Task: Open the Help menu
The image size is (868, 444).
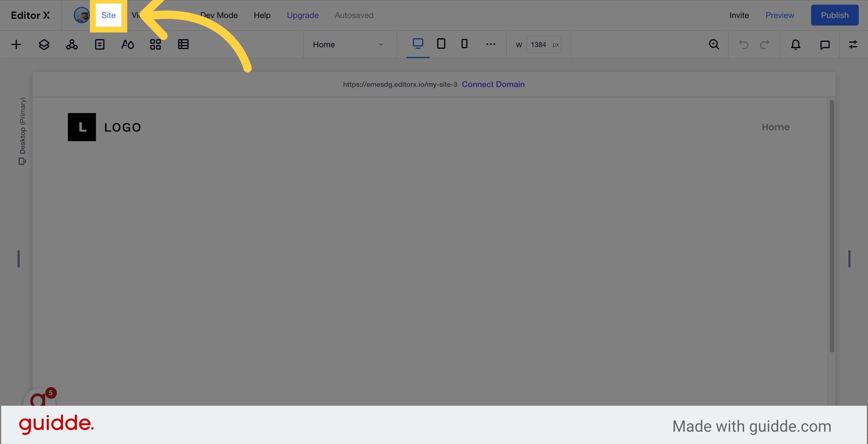Action: click(x=262, y=15)
